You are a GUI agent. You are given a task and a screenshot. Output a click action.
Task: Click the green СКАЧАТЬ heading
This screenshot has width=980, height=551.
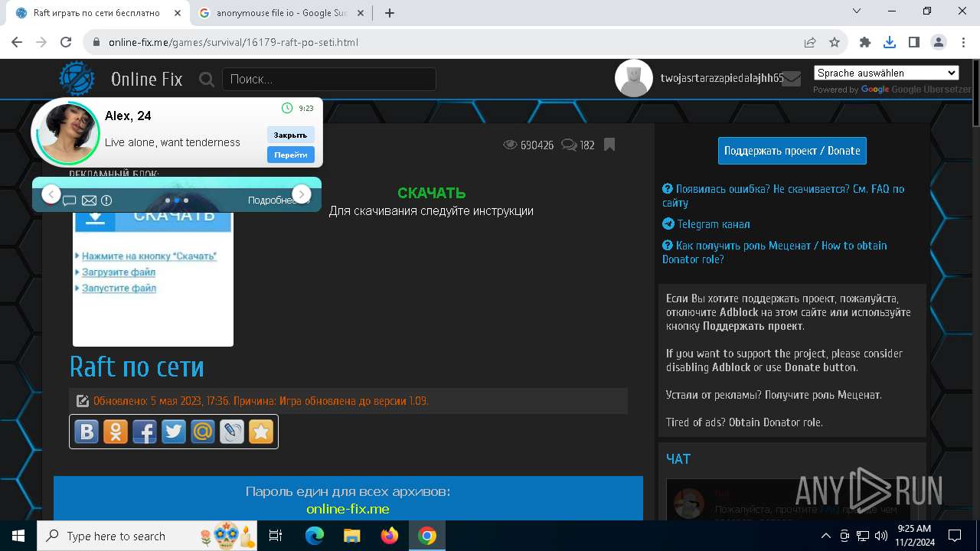(x=432, y=194)
